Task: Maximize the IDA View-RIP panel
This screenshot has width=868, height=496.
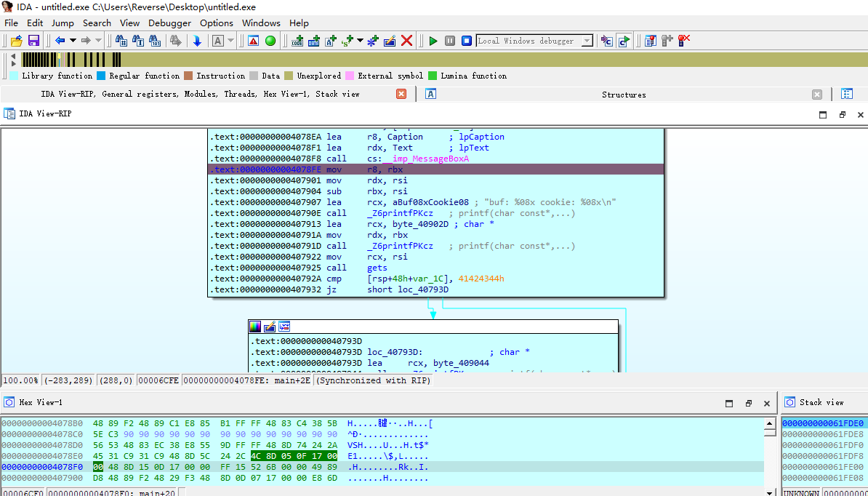Action: (x=823, y=115)
